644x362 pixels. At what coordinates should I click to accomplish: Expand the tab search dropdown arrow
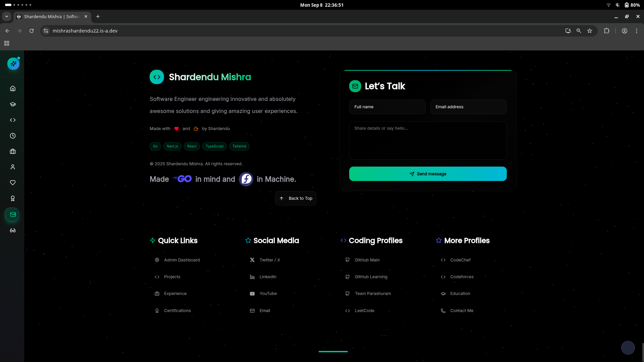7,16
